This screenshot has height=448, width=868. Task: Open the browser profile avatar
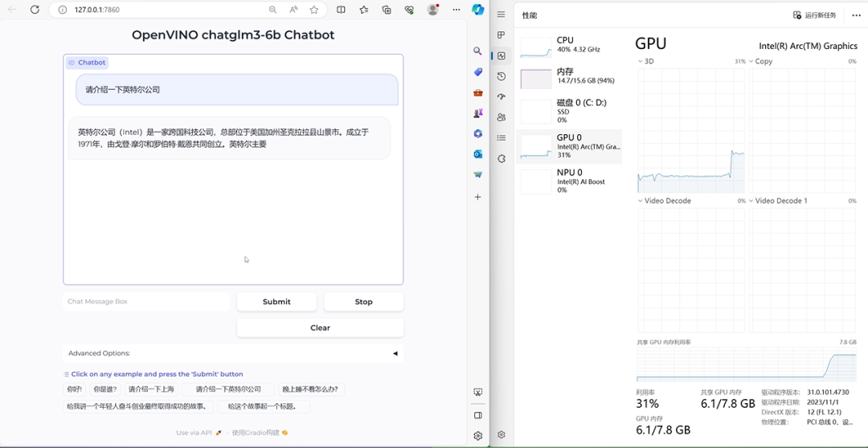433,10
